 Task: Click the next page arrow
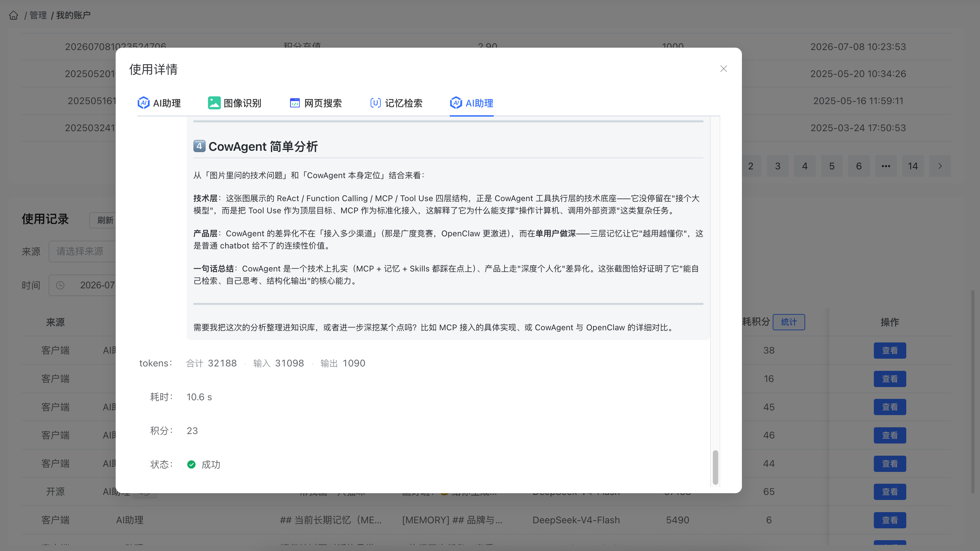click(x=940, y=166)
